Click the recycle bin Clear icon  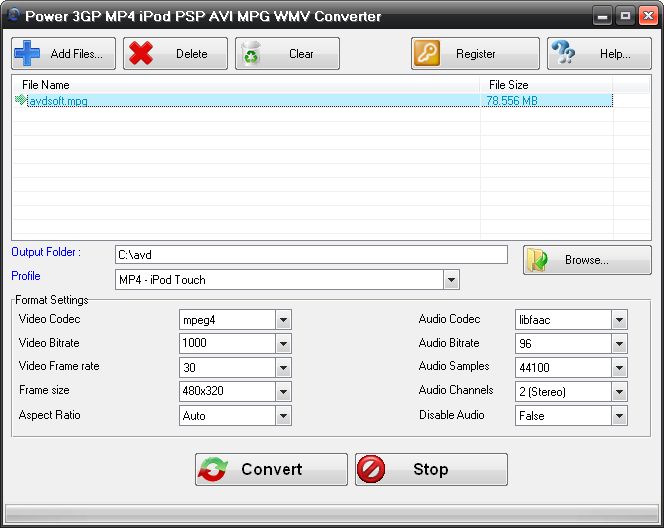(251, 53)
